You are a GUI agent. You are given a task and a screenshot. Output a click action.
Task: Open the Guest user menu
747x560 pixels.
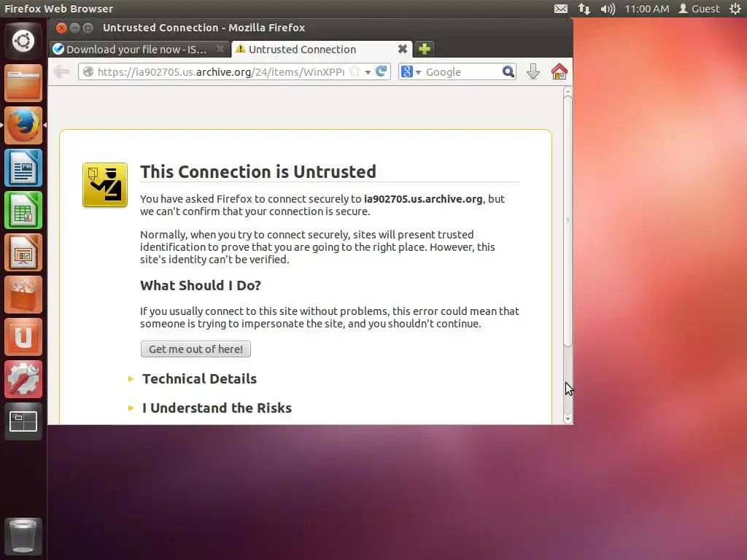tap(699, 9)
